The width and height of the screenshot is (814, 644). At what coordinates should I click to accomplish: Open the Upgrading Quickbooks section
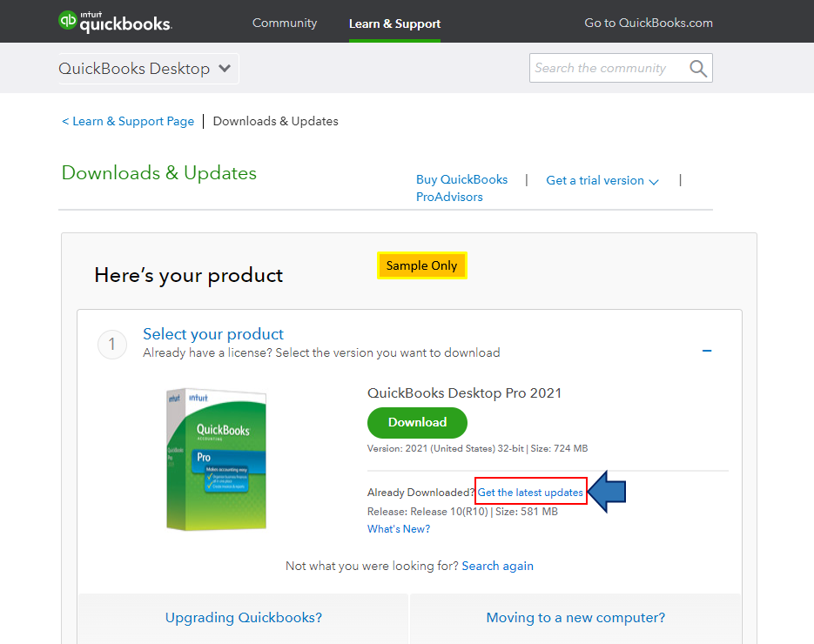tap(243, 617)
